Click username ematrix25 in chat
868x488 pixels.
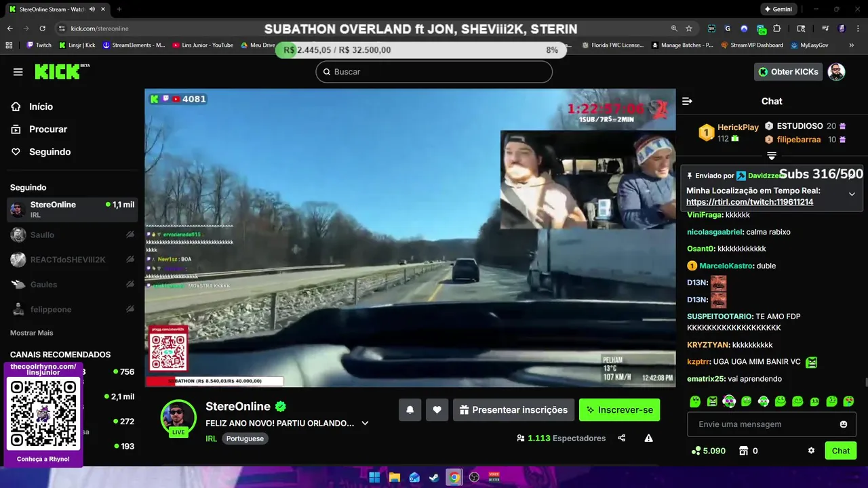pos(706,379)
